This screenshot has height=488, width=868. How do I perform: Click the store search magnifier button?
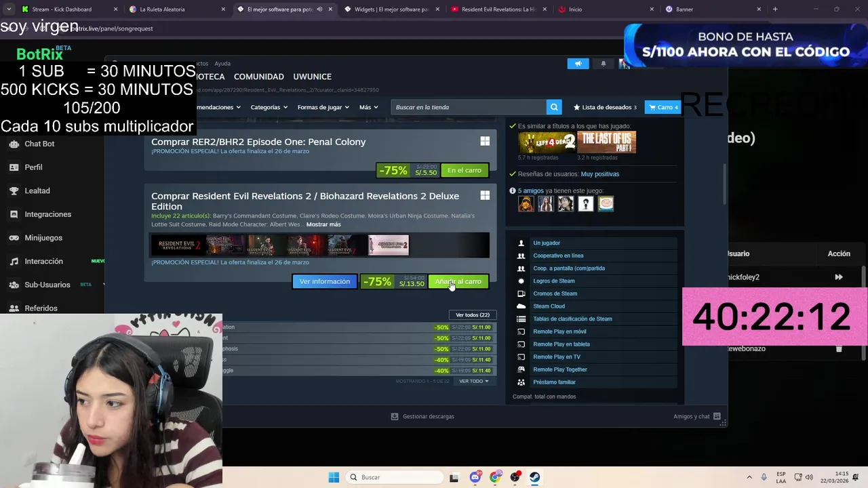point(554,107)
